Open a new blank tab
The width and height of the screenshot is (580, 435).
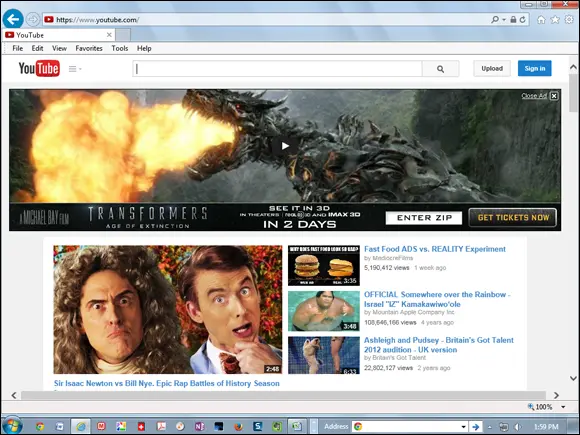[123, 35]
